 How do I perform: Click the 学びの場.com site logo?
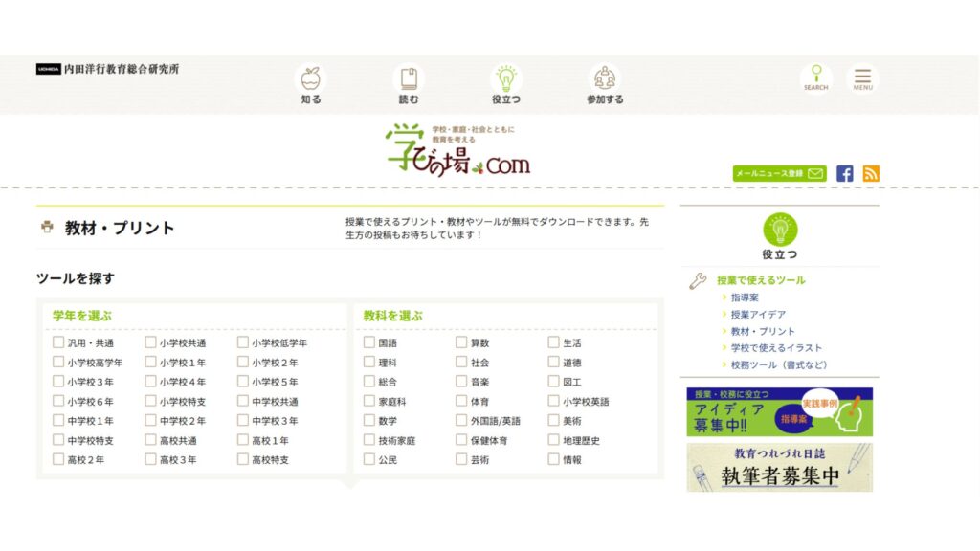[457, 150]
